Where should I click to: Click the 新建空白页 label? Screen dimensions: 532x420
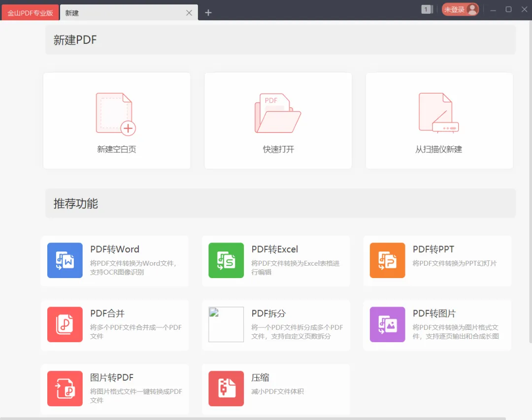116,149
